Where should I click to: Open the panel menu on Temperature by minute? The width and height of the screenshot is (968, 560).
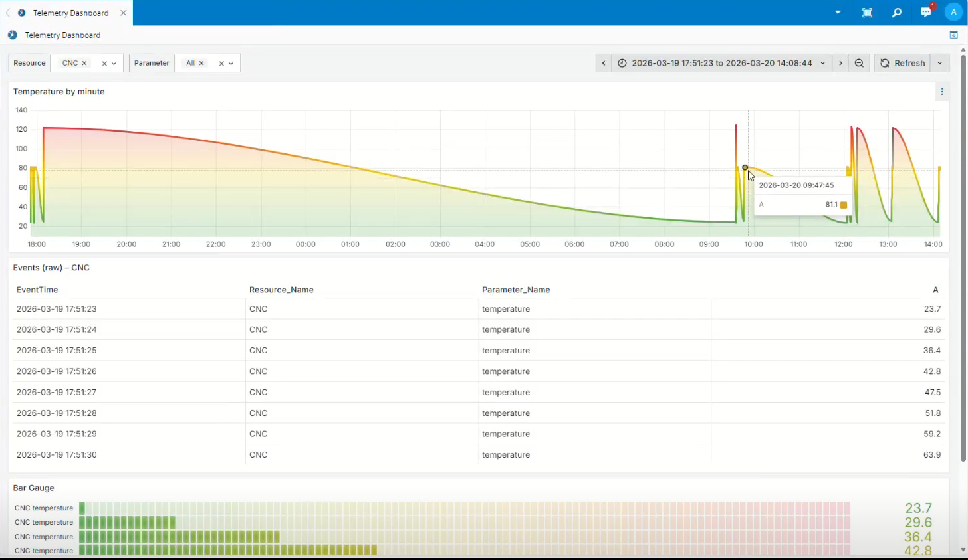942,92
